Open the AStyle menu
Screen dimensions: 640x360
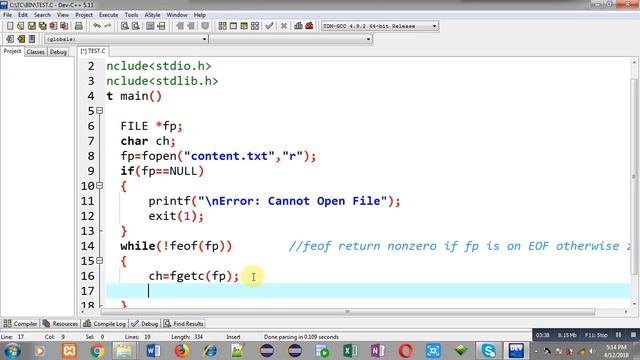point(152,15)
